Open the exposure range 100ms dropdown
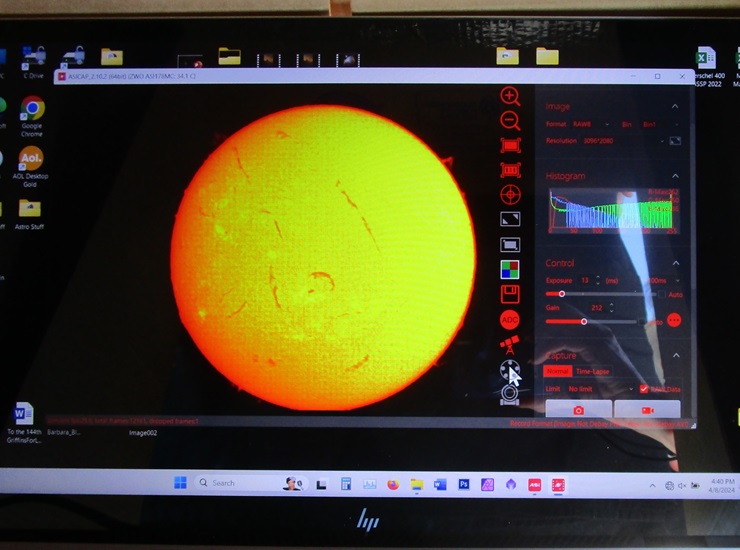This screenshot has width=740, height=550. (664, 280)
